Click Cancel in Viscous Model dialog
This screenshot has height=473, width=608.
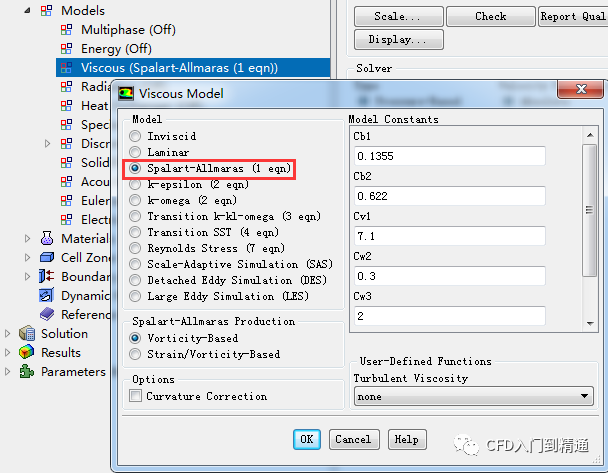click(x=354, y=439)
